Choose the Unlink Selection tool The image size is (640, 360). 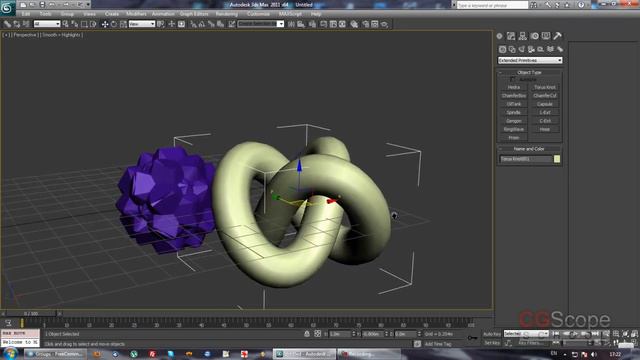pos(17,24)
